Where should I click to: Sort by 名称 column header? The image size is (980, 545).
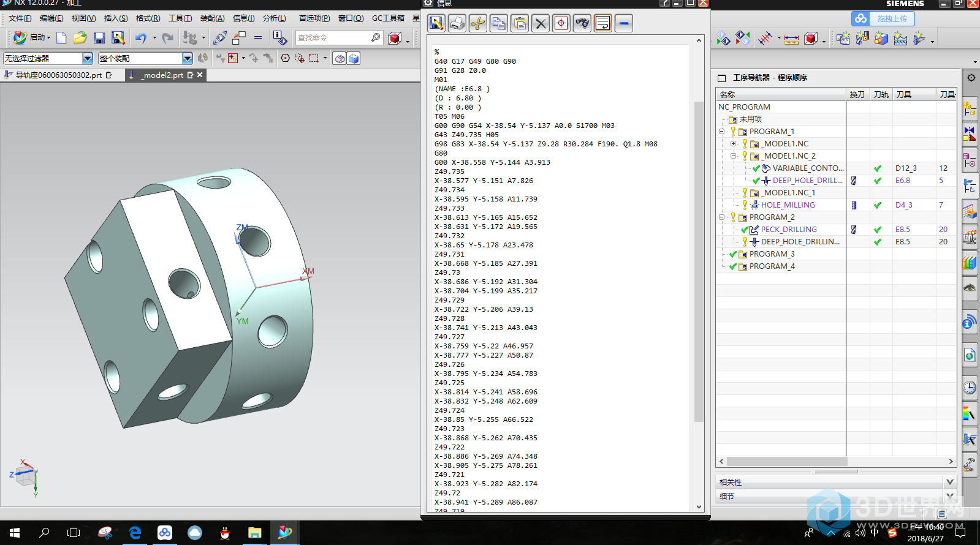tap(781, 94)
